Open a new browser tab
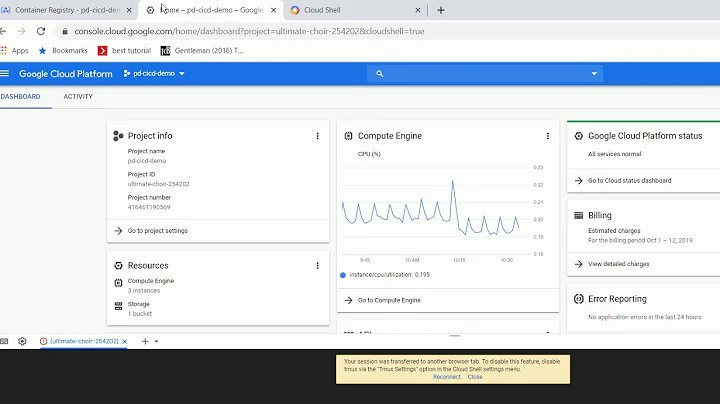The image size is (720, 404). (x=441, y=10)
